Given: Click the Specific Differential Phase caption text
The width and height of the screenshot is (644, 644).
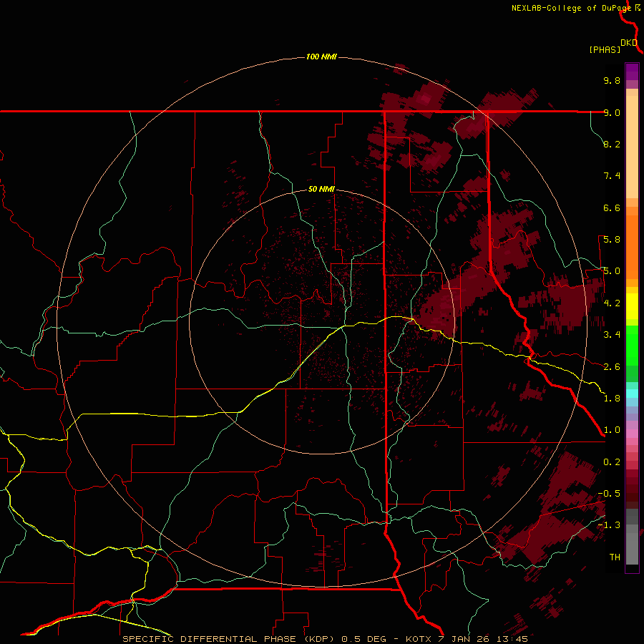Looking at the screenshot, I should click(325, 639).
